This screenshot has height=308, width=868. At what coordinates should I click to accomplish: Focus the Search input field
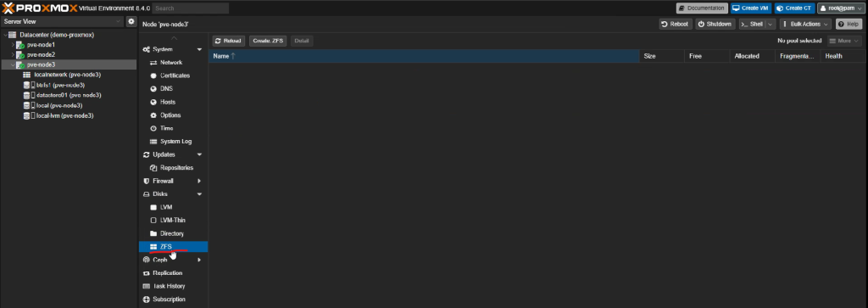click(x=191, y=8)
